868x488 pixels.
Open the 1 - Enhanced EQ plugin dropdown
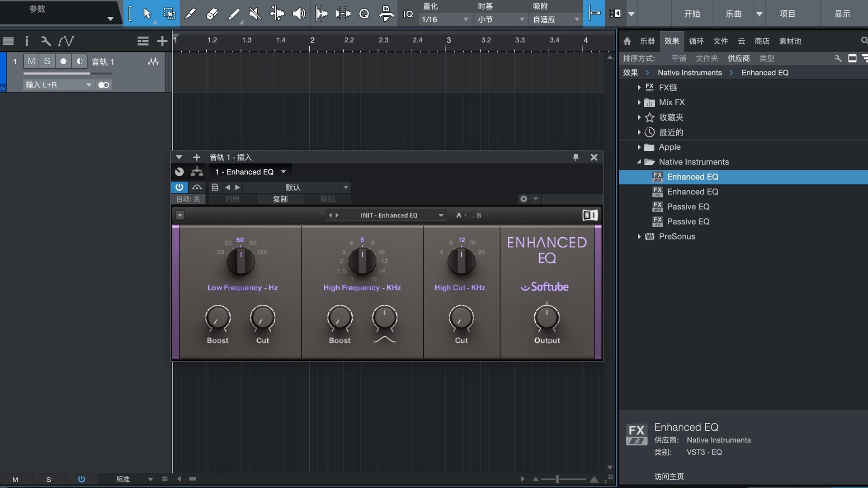tap(250, 172)
